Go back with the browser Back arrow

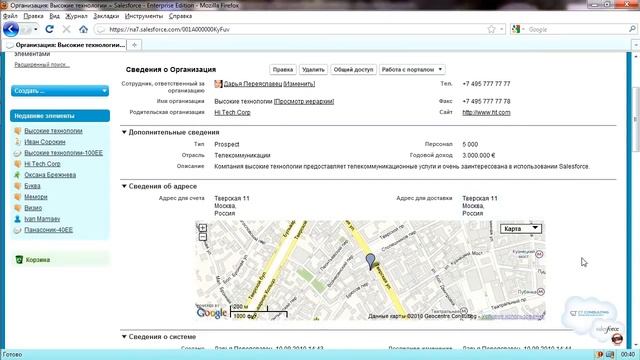tap(11, 29)
